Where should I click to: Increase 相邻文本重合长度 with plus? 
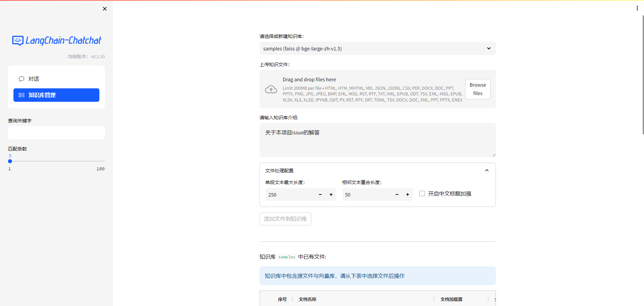coord(408,194)
